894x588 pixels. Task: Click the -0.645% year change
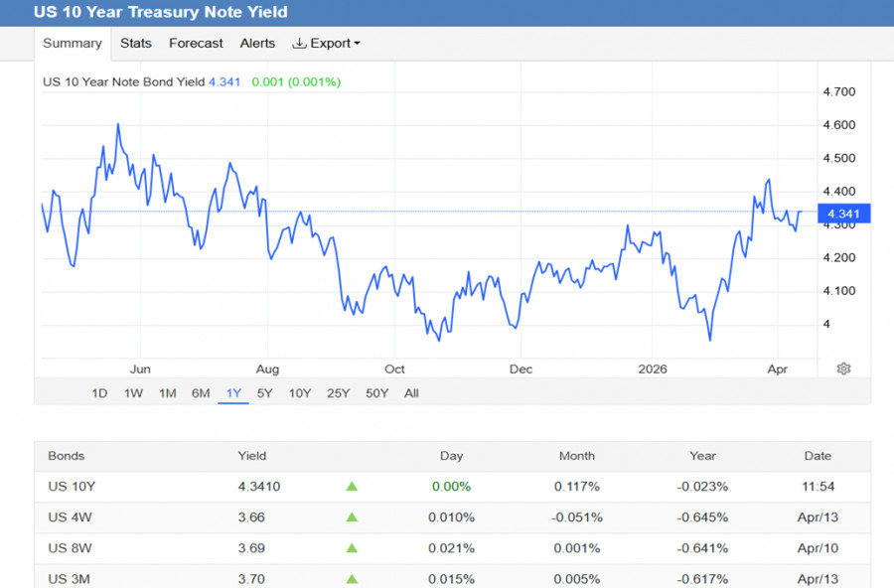pyautogui.click(x=702, y=517)
